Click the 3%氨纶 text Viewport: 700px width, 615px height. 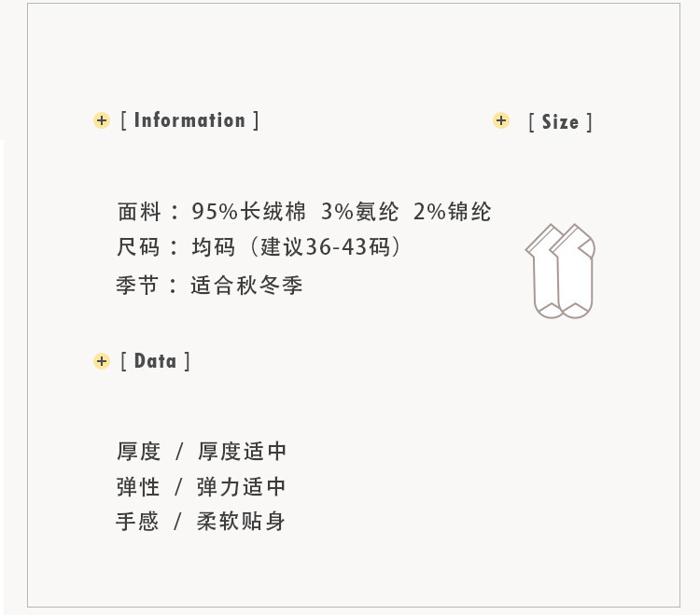(x=360, y=212)
